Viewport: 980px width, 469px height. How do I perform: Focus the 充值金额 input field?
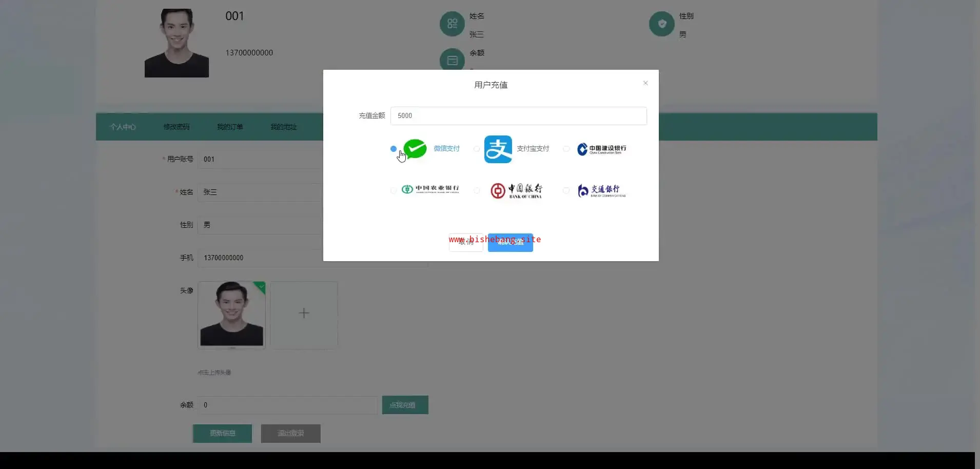(x=519, y=116)
